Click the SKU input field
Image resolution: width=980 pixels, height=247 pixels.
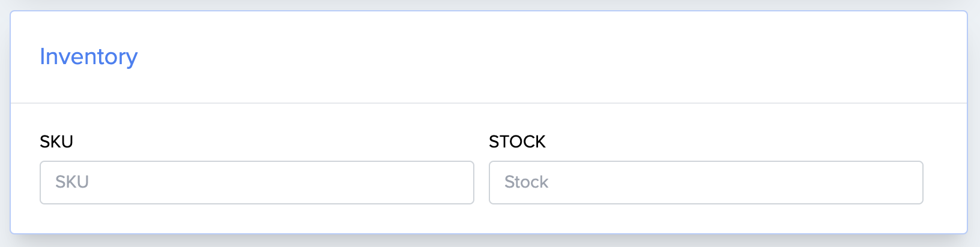click(x=256, y=182)
